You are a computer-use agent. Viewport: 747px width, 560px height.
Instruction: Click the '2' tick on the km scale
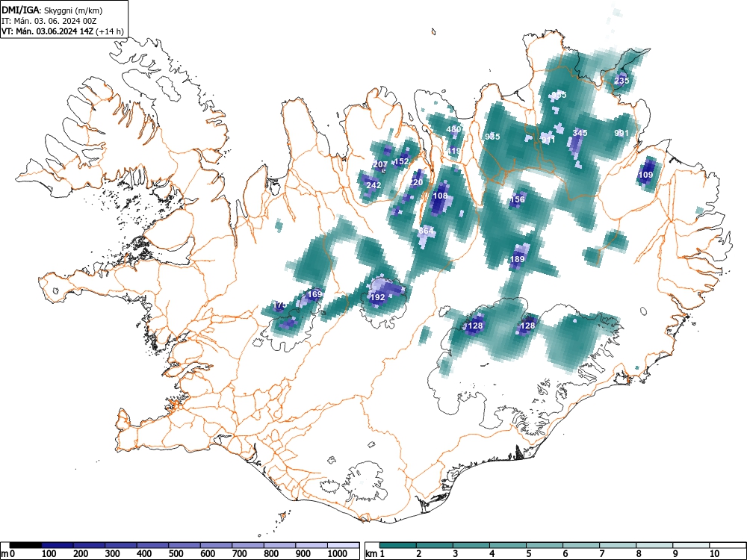click(x=419, y=554)
